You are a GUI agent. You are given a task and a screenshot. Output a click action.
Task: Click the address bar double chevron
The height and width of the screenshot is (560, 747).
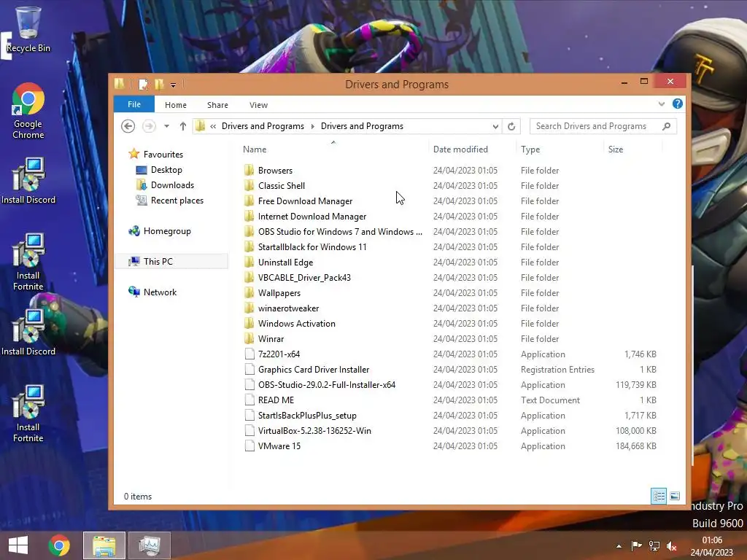click(x=213, y=126)
